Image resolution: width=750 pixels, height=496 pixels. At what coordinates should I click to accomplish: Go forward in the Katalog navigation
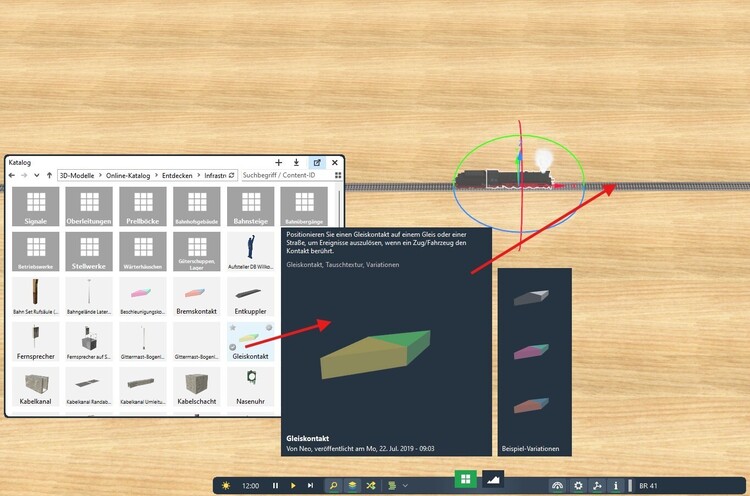click(24, 176)
